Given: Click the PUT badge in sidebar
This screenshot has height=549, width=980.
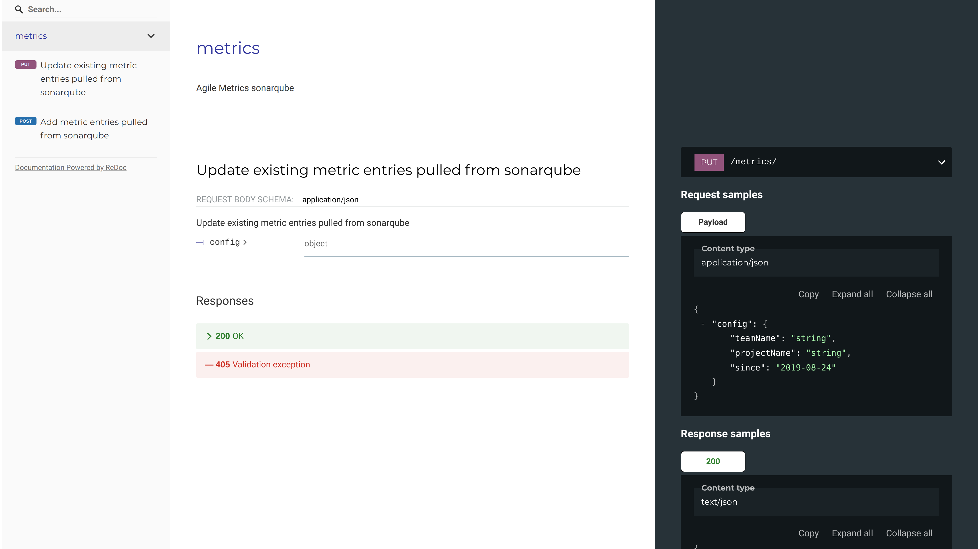Looking at the screenshot, I should pos(25,65).
